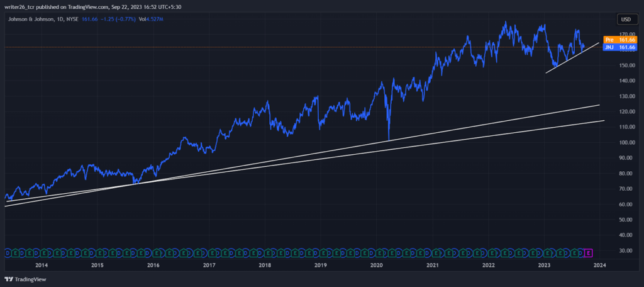Click the 2022 label on time axis

(x=488, y=265)
